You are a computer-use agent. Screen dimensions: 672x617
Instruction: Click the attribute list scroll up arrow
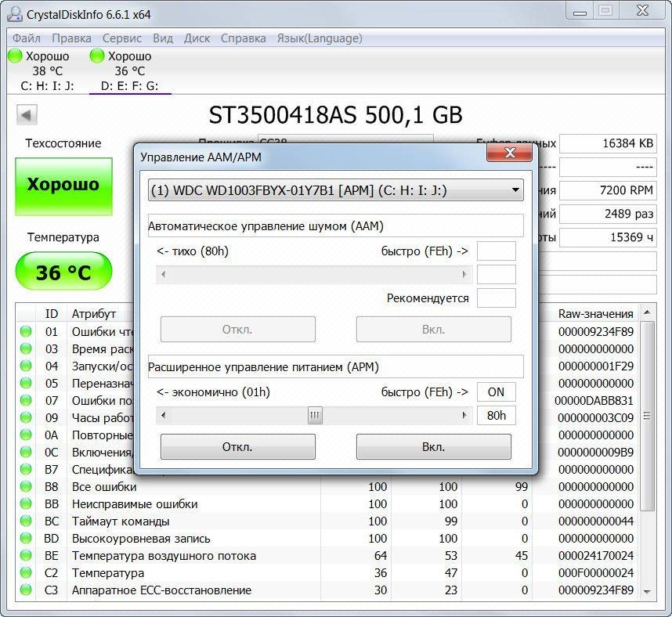click(647, 312)
